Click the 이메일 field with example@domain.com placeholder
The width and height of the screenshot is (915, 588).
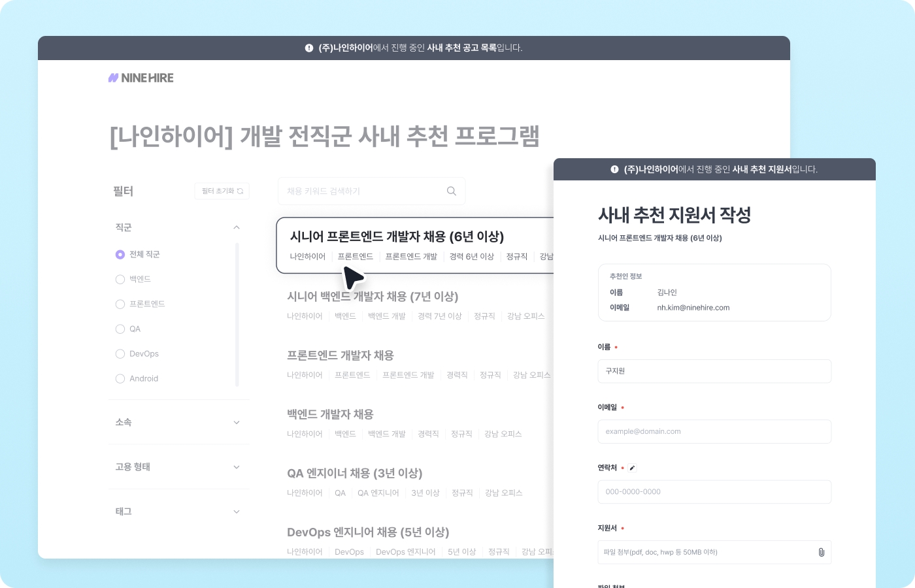(714, 432)
